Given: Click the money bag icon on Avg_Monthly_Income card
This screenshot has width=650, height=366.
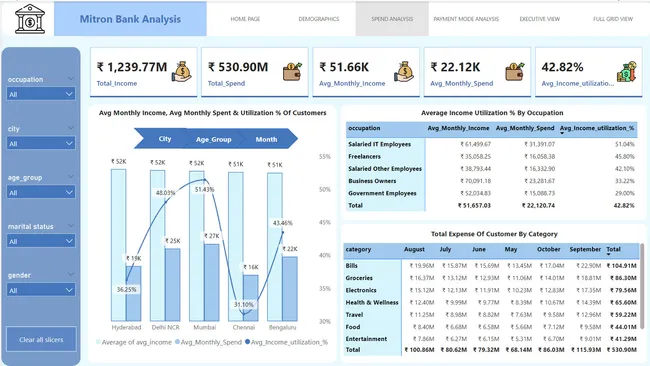Looking at the screenshot, I should tap(404, 72).
